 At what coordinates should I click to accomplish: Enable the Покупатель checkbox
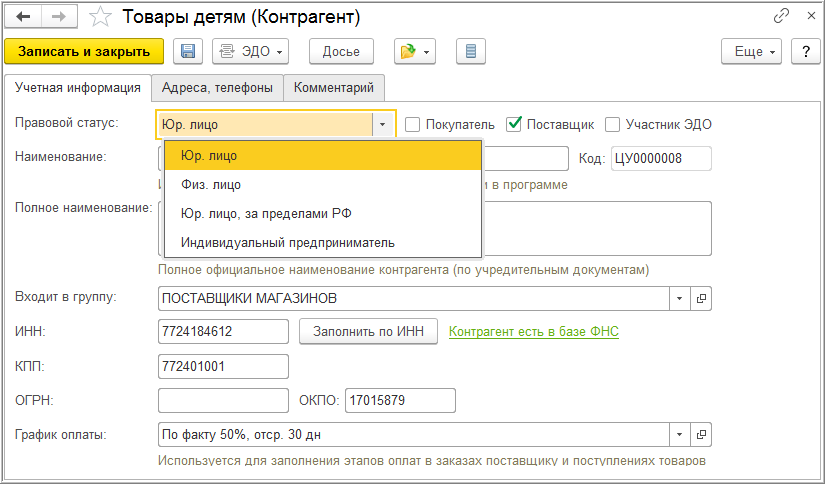pos(413,125)
